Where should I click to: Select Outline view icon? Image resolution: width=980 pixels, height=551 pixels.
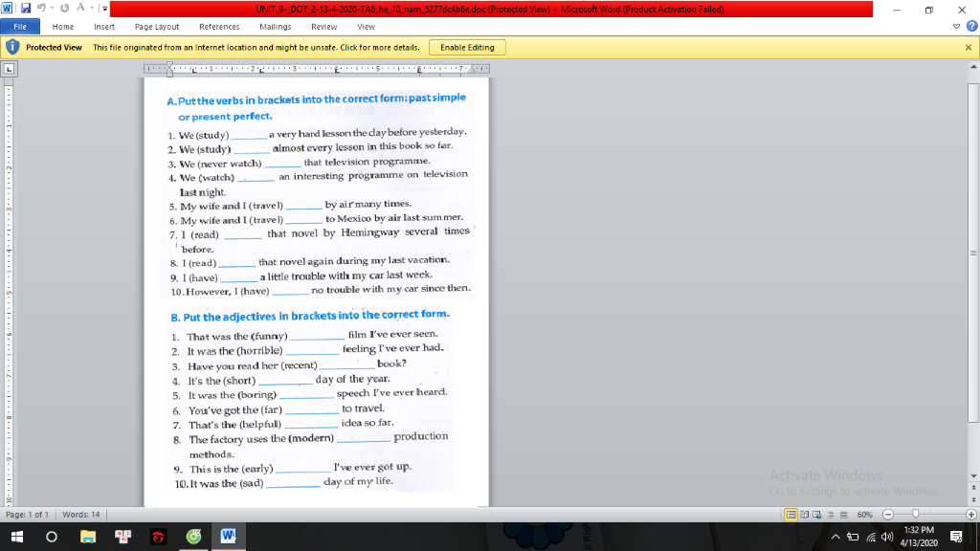pos(831,515)
